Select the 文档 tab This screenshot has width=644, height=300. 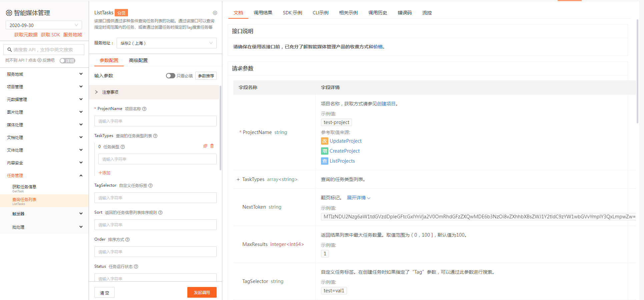pos(238,13)
